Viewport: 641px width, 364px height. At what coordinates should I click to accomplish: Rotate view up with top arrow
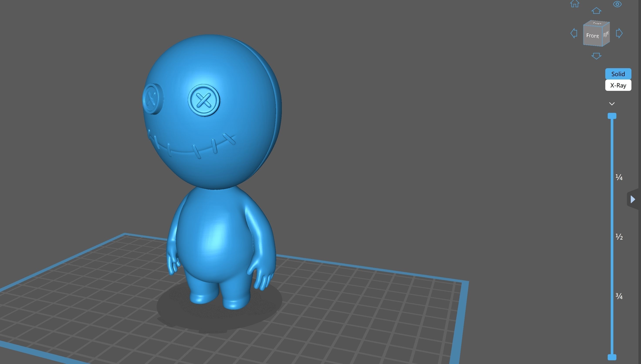pos(596,10)
